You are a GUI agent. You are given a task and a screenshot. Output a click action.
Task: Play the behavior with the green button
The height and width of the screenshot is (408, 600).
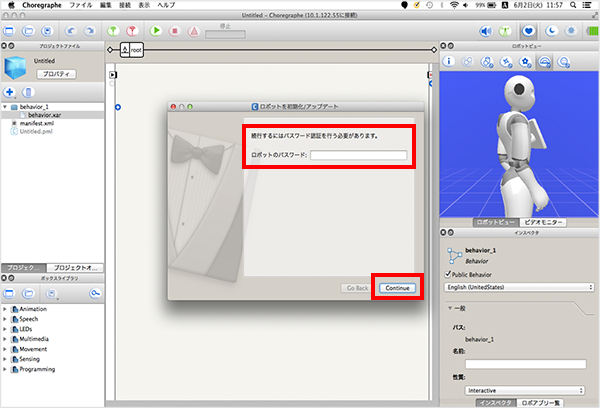tap(155, 31)
